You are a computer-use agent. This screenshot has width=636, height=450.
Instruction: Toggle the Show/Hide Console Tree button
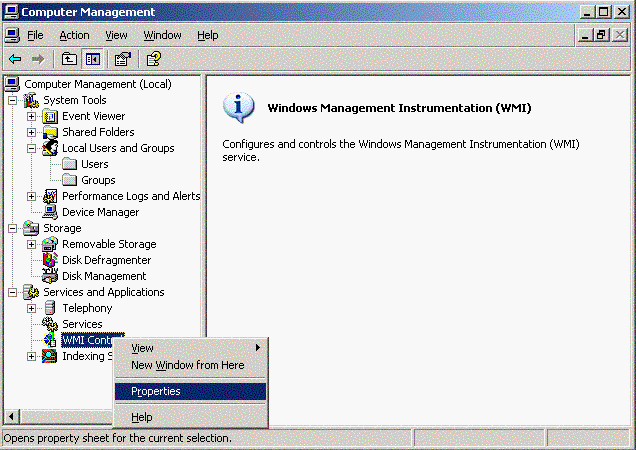click(x=91, y=59)
